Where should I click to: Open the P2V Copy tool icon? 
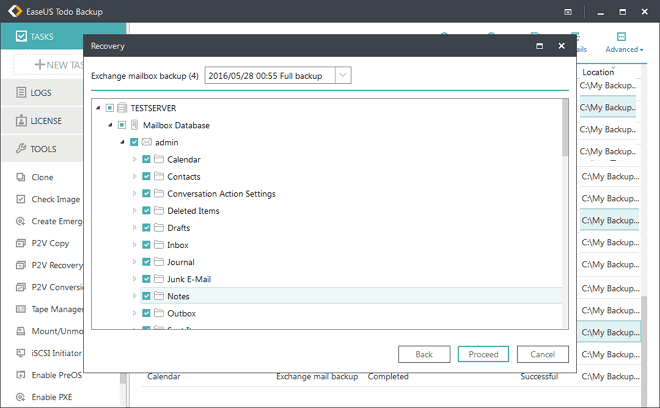21,243
